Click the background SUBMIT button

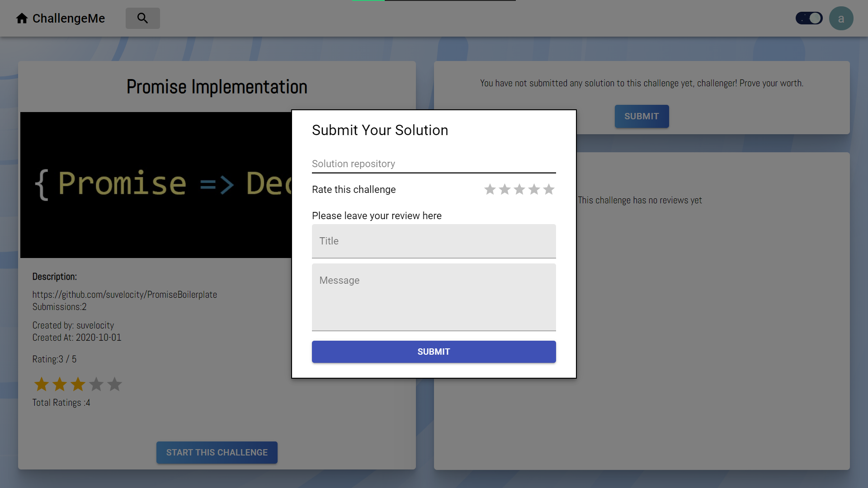[x=642, y=116]
